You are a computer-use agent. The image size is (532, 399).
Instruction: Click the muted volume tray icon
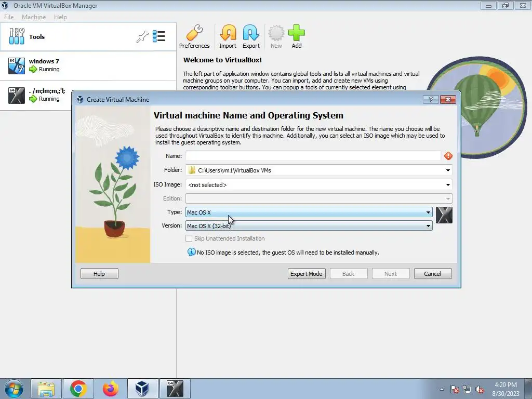coord(480,390)
